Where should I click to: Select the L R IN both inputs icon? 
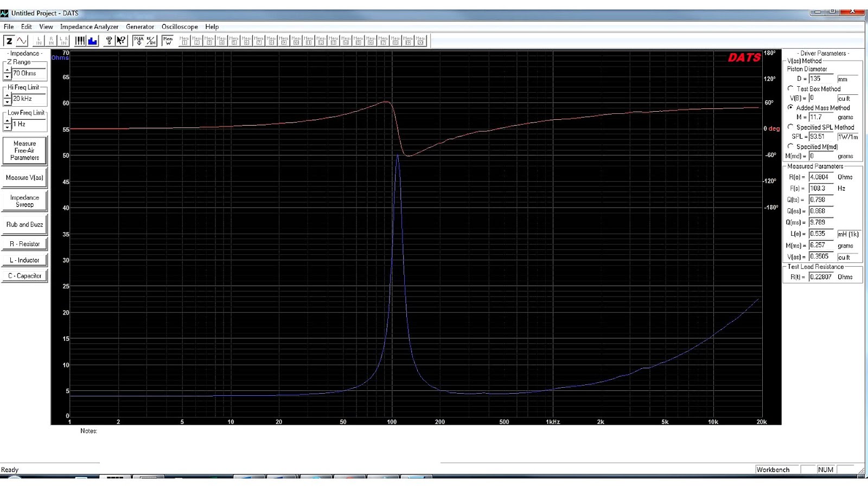tap(63, 41)
